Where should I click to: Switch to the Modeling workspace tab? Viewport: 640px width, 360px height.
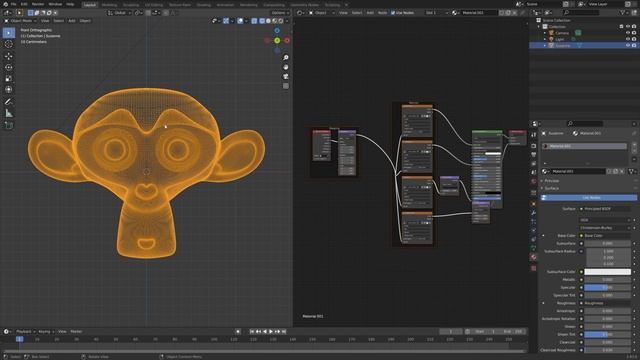(109, 5)
